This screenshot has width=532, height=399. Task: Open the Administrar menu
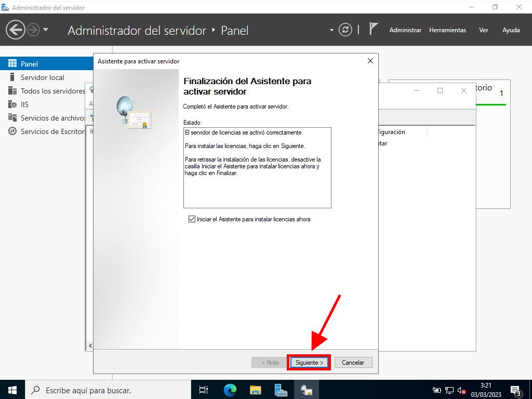point(405,30)
